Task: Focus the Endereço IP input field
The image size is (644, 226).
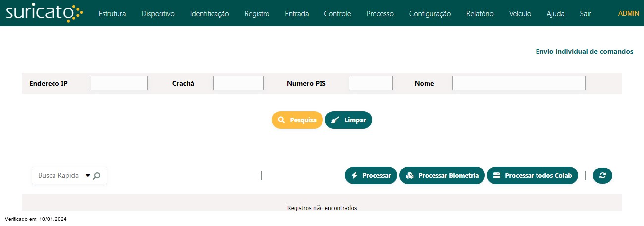Action: click(119, 83)
